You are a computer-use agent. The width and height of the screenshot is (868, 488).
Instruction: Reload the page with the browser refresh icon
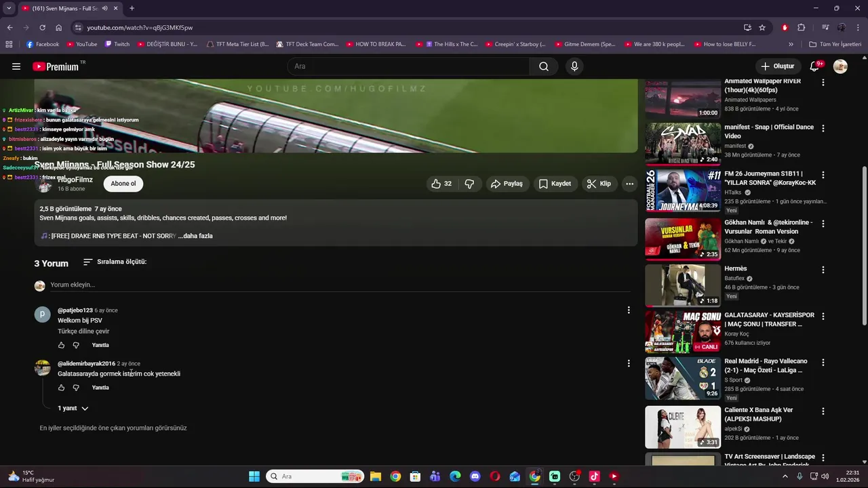pos(42,28)
